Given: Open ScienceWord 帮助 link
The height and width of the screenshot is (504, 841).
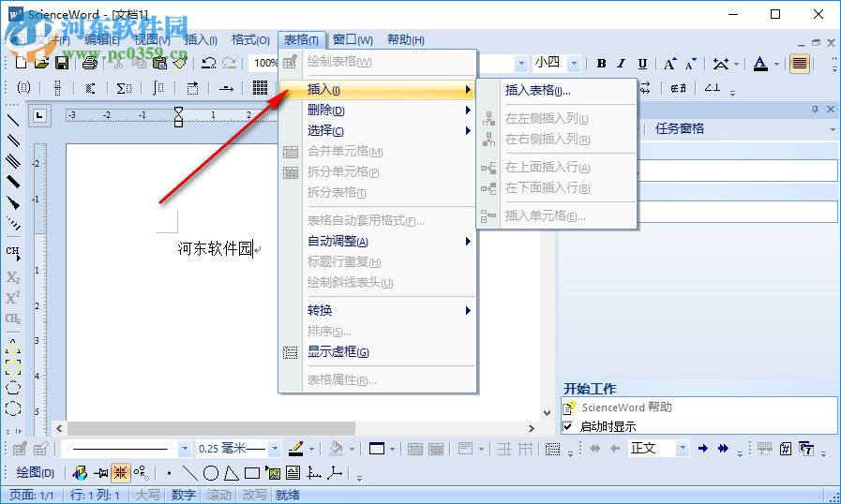Looking at the screenshot, I should pos(626,408).
